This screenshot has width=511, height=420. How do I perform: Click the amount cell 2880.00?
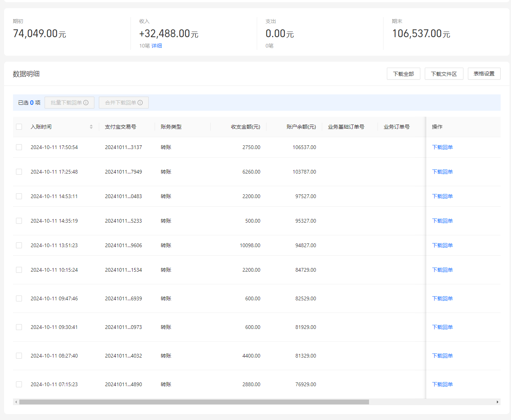point(251,384)
